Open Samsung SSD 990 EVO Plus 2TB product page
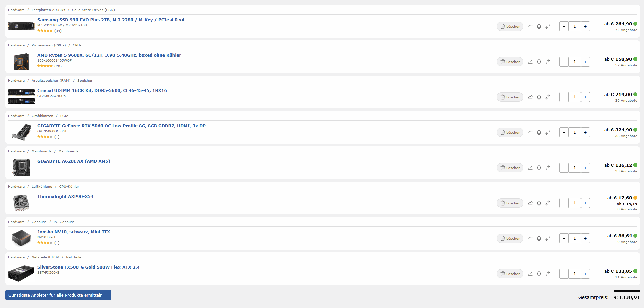 click(x=111, y=20)
